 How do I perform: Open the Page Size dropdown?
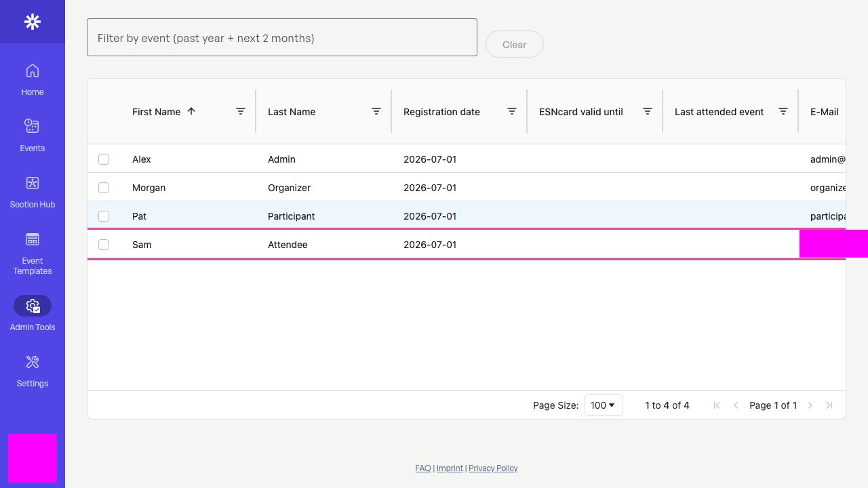[x=604, y=405]
